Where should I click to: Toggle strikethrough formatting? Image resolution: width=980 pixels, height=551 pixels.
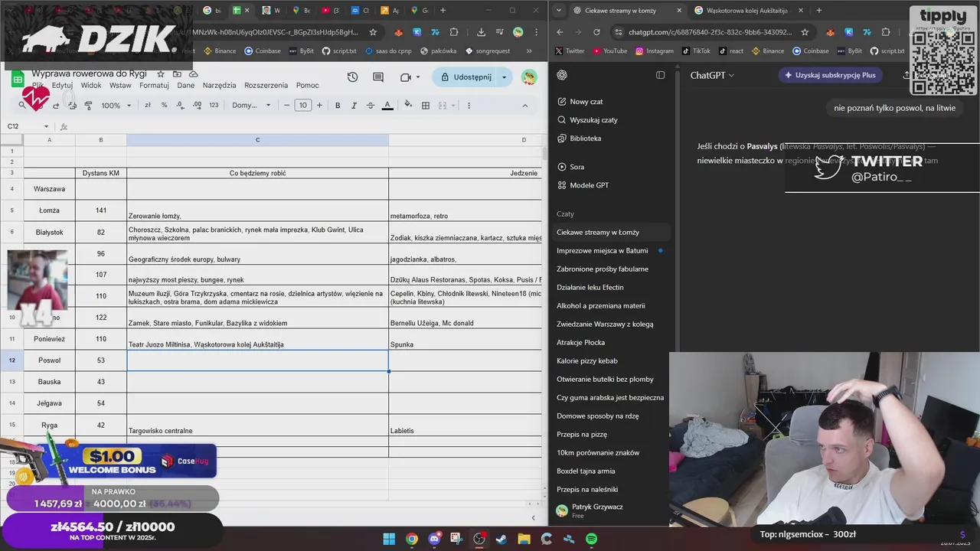tap(371, 106)
